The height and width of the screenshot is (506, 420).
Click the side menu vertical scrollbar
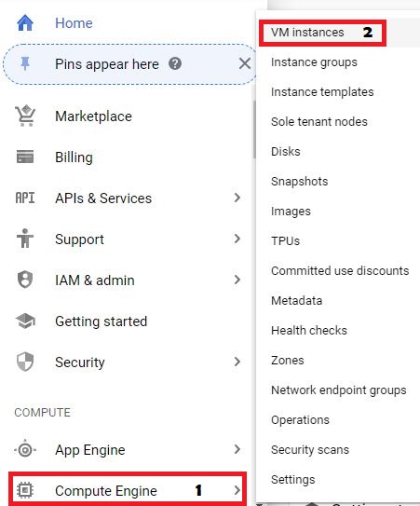tap(254, 130)
